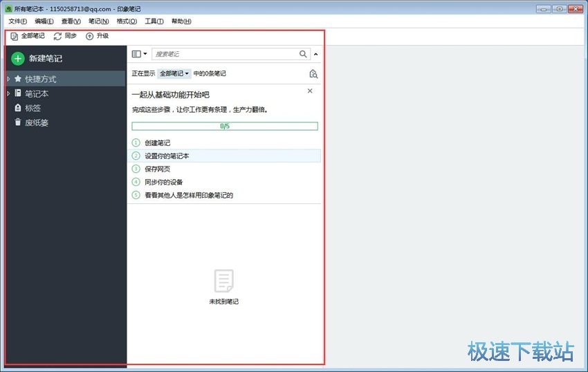This screenshot has height=372, width=588.
Task: Select 废纸篓 in the sidebar
Action: tap(37, 122)
